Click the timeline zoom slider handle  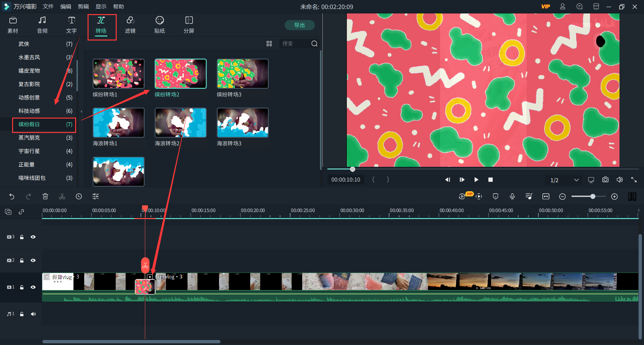[x=593, y=197]
